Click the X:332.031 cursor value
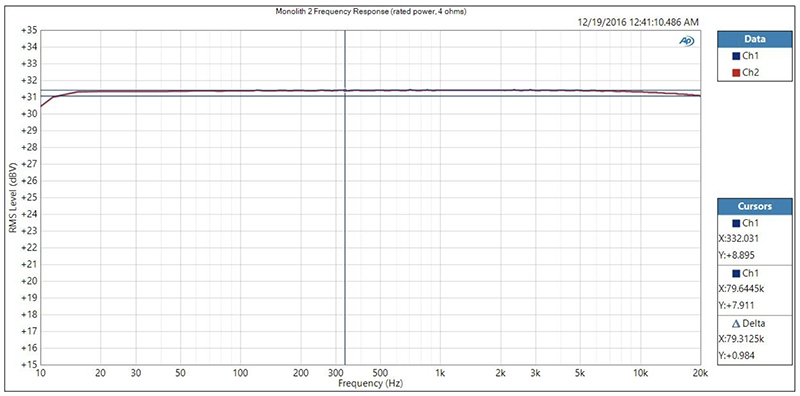This screenshot has width=800, height=396. 740,239
